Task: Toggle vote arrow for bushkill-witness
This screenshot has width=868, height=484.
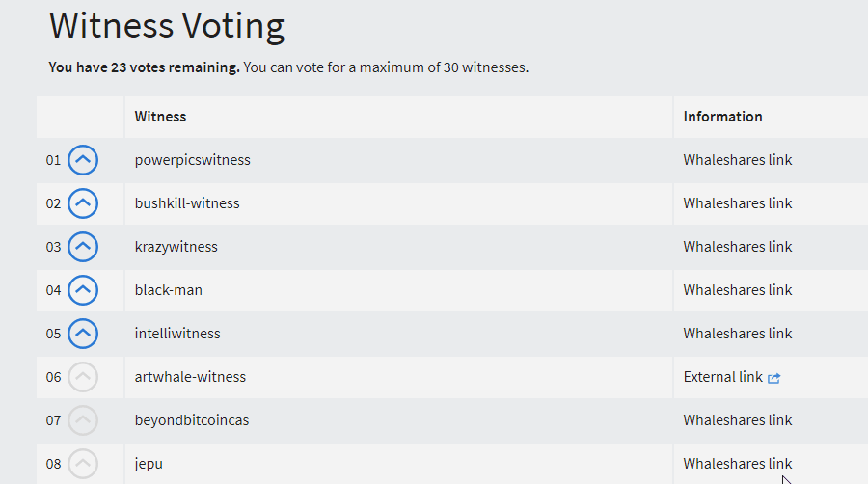Action: click(x=83, y=203)
